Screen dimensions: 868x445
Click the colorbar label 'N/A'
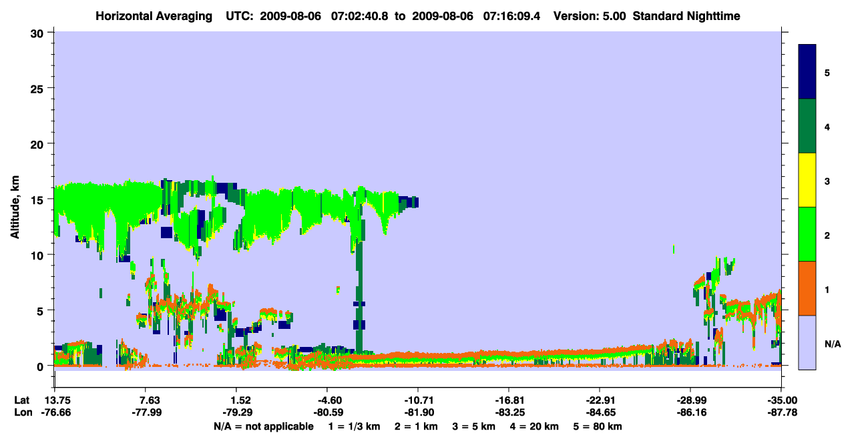point(832,344)
